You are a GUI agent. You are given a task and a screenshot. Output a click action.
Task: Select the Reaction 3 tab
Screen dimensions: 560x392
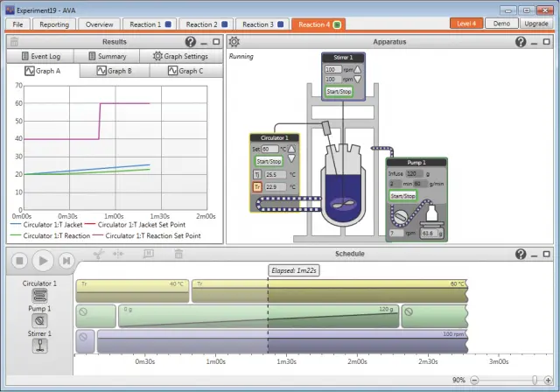pyautogui.click(x=262, y=24)
